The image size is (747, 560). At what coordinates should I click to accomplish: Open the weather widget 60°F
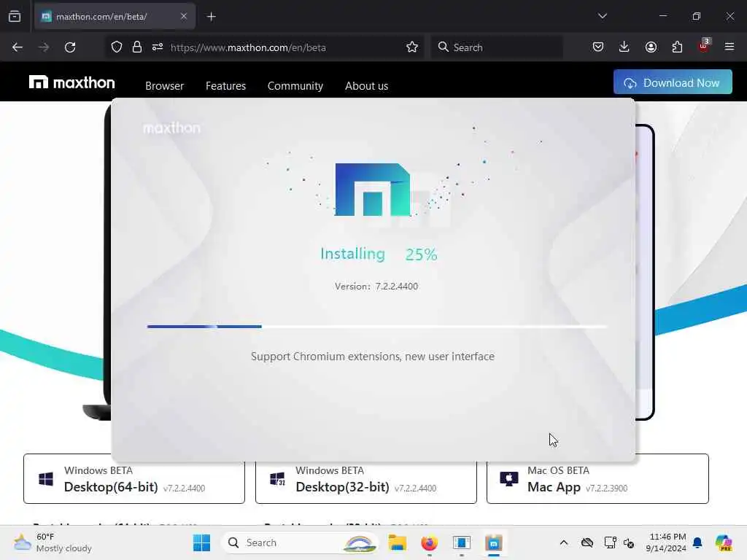(x=53, y=542)
